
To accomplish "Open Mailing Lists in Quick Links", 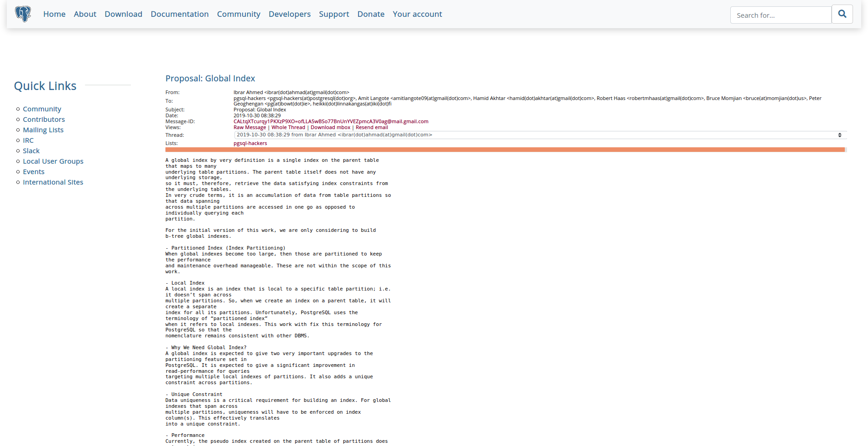I will point(43,130).
